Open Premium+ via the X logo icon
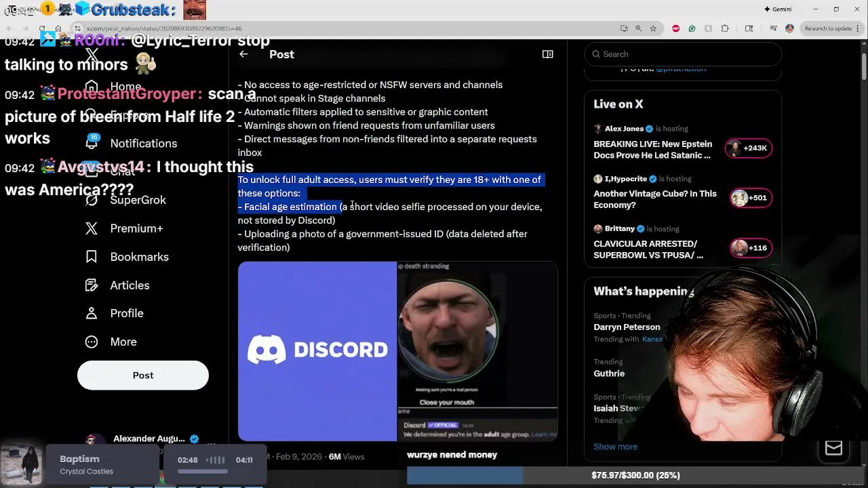Image resolution: width=868 pixels, height=488 pixels. [92, 228]
